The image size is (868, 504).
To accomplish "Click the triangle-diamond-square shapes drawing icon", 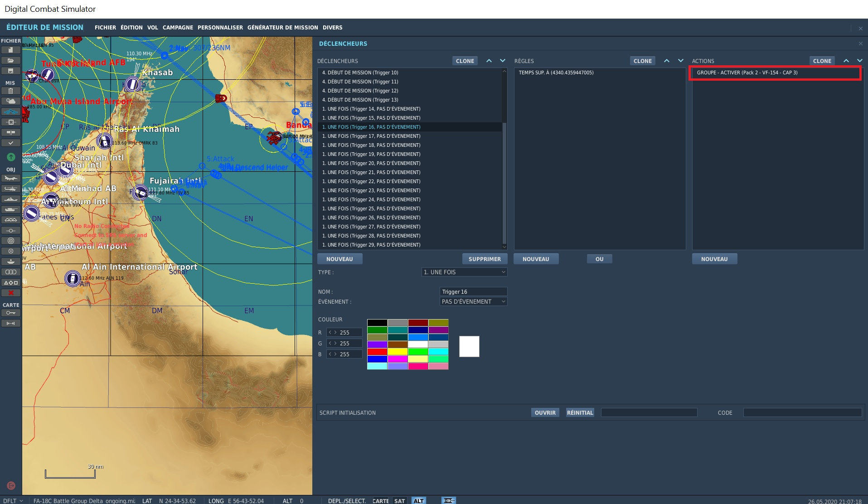I will coord(11,282).
